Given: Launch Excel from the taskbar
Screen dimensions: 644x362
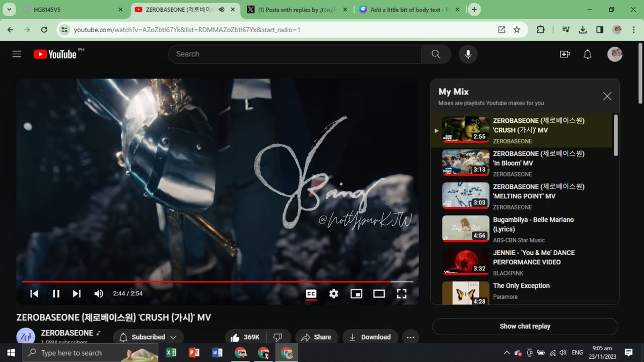Looking at the screenshot, I should pos(171,352).
